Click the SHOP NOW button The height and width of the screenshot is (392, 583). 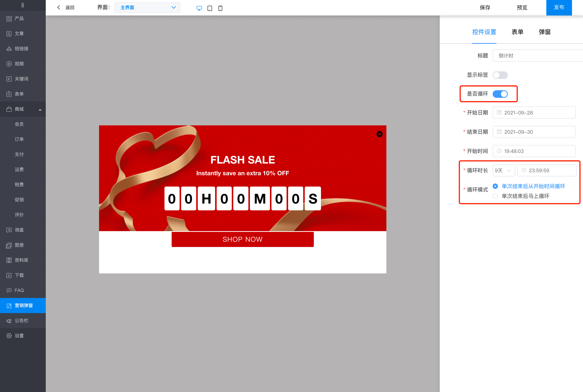click(243, 239)
